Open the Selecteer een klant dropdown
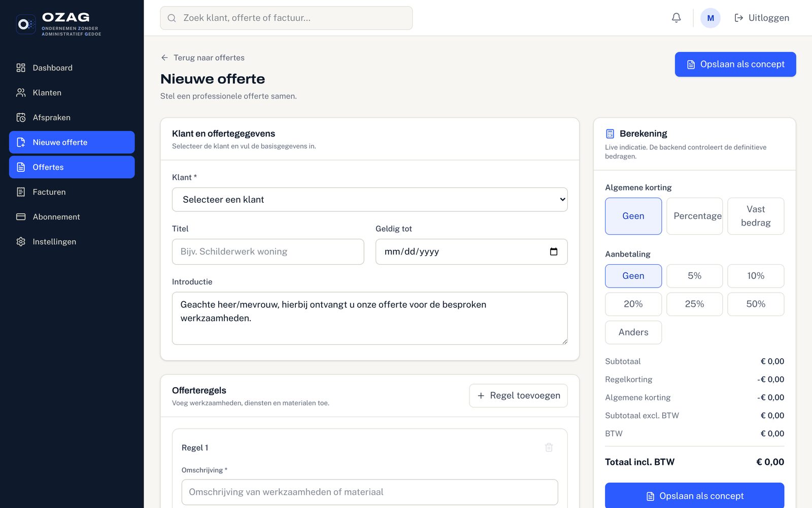 click(x=369, y=200)
